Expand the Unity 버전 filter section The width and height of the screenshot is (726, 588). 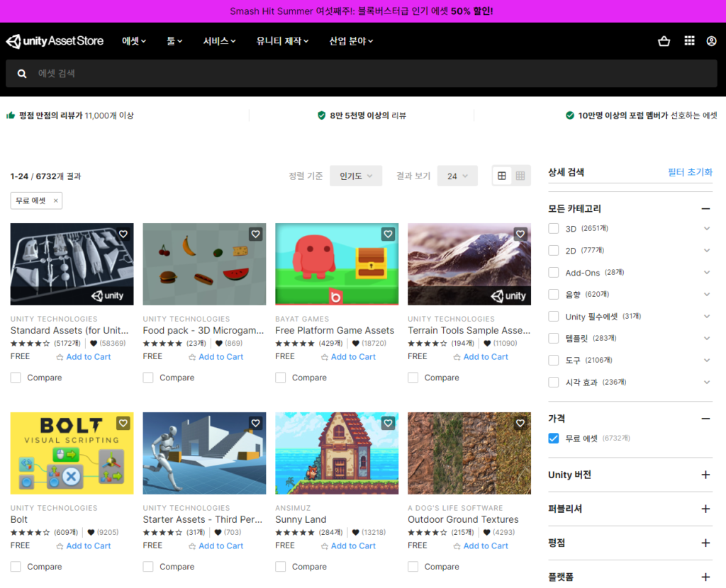tap(705, 475)
